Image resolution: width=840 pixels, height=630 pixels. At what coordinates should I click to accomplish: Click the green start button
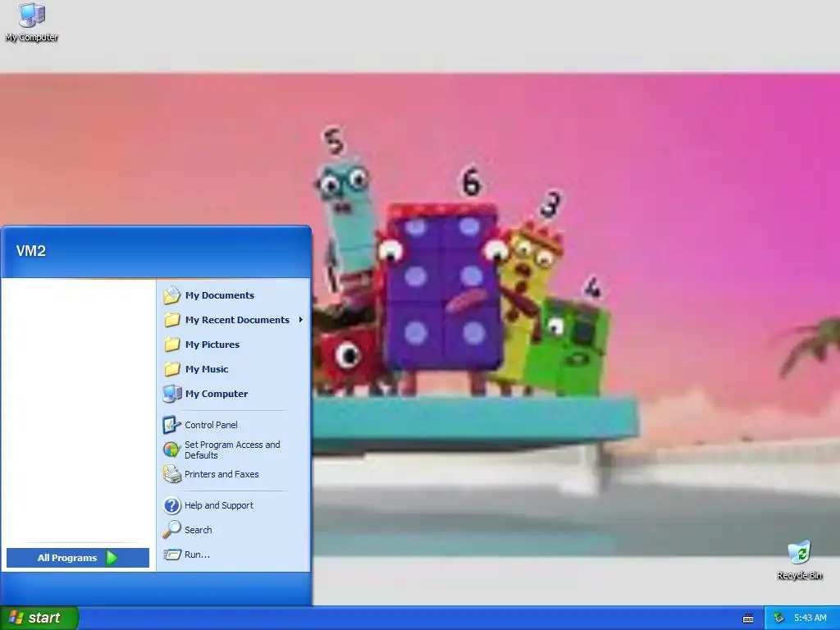point(39,618)
